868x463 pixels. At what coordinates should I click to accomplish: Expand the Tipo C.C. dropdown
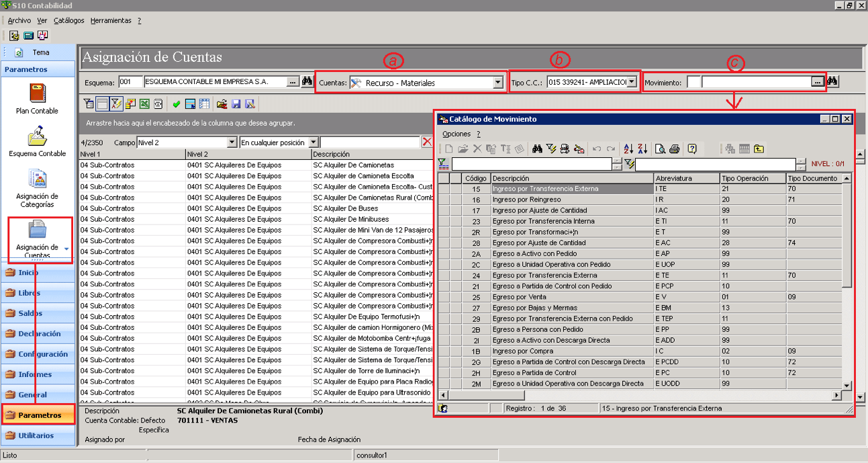[632, 82]
